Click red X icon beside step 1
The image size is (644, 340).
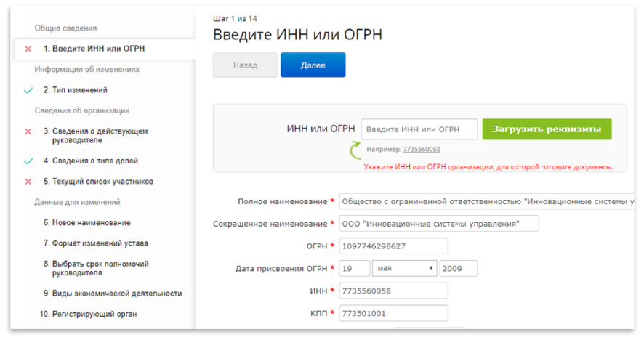(28, 49)
